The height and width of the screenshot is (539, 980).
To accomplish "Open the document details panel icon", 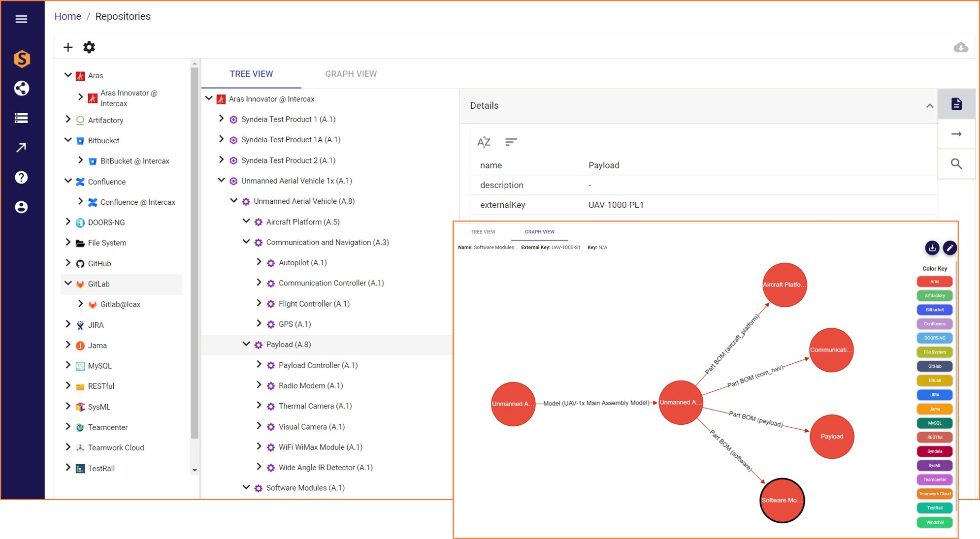I will pos(956,104).
